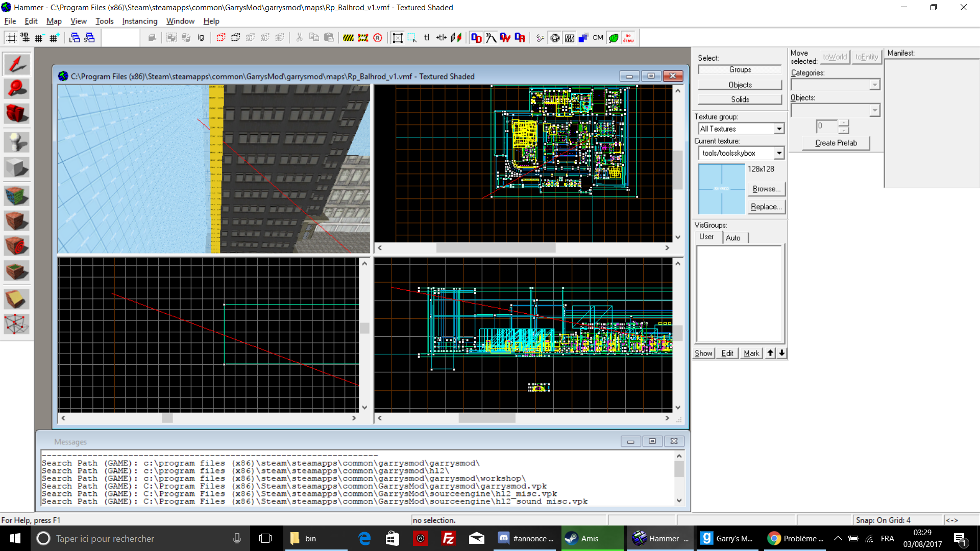980x551 pixels.
Task: Click Load Window State icon
Action: click(75, 38)
